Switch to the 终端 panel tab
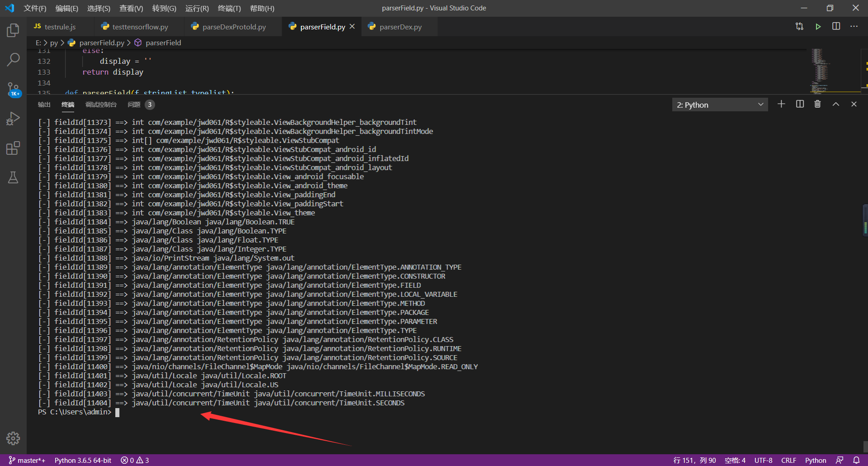The height and width of the screenshot is (466, 868). (68, 105)
